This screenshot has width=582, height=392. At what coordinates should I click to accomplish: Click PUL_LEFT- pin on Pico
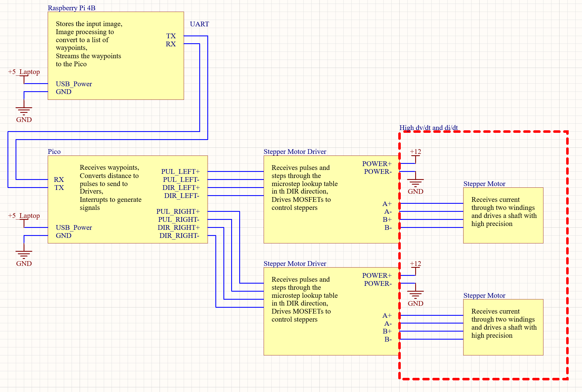(x=181, y=180)
